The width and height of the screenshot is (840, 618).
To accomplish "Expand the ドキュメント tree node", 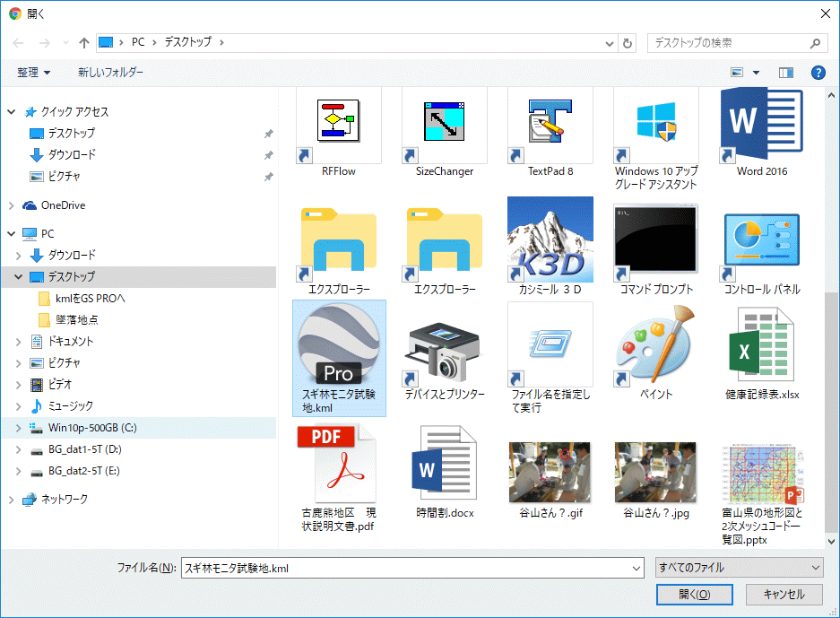I will coord(18,342).
